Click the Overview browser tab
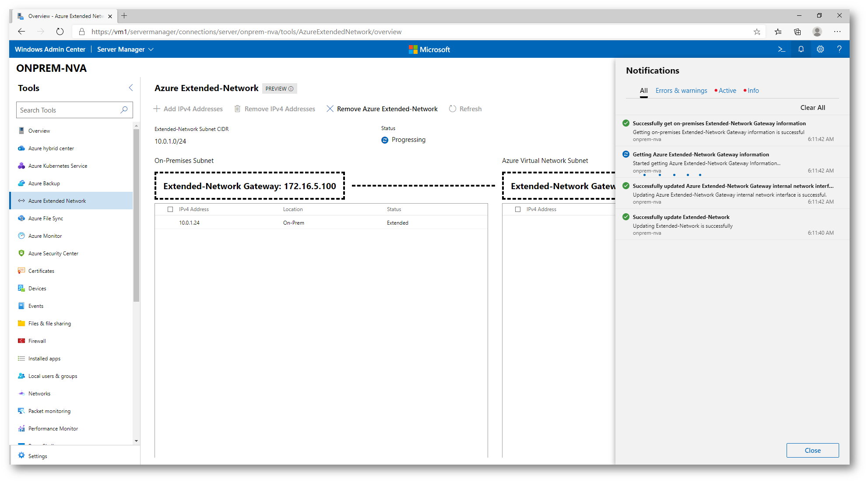 [x=65, y=16]
